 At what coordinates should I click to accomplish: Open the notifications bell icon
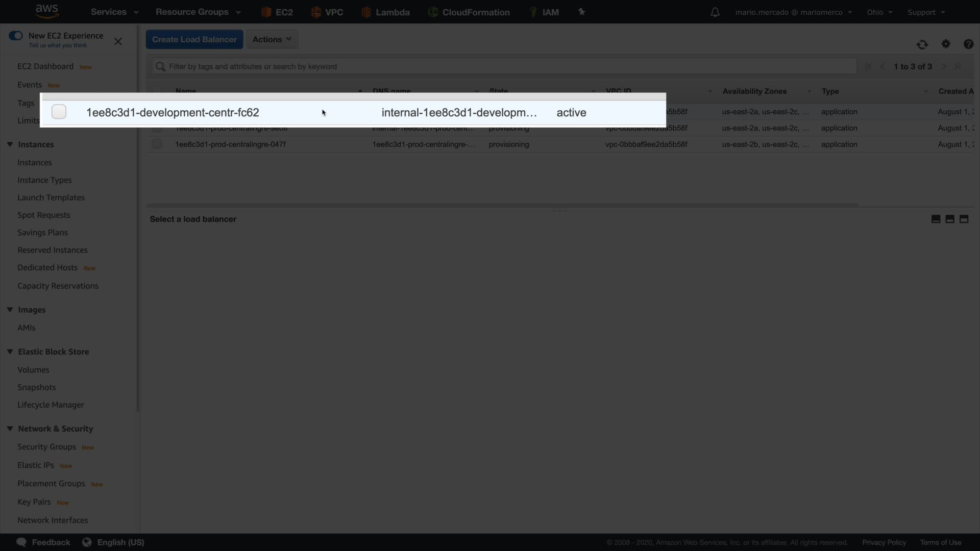click(715, 12)
